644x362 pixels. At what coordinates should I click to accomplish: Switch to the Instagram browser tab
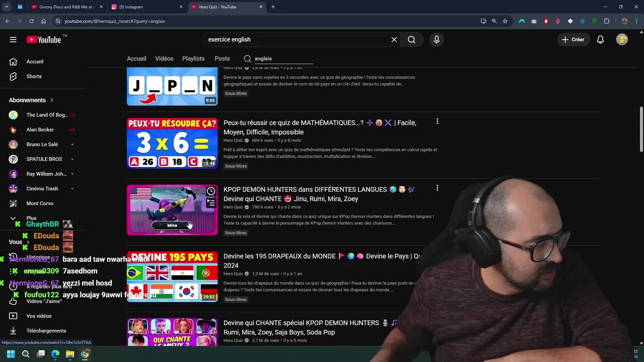tap(146, 7)
